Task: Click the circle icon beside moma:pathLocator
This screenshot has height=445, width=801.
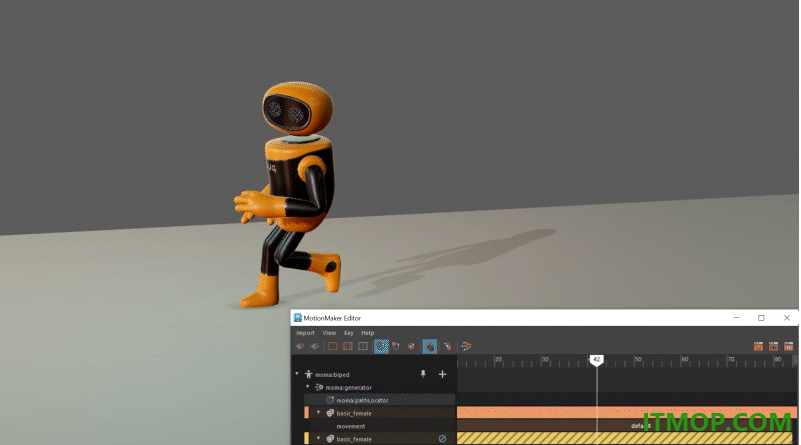Action: coord(330,400)
